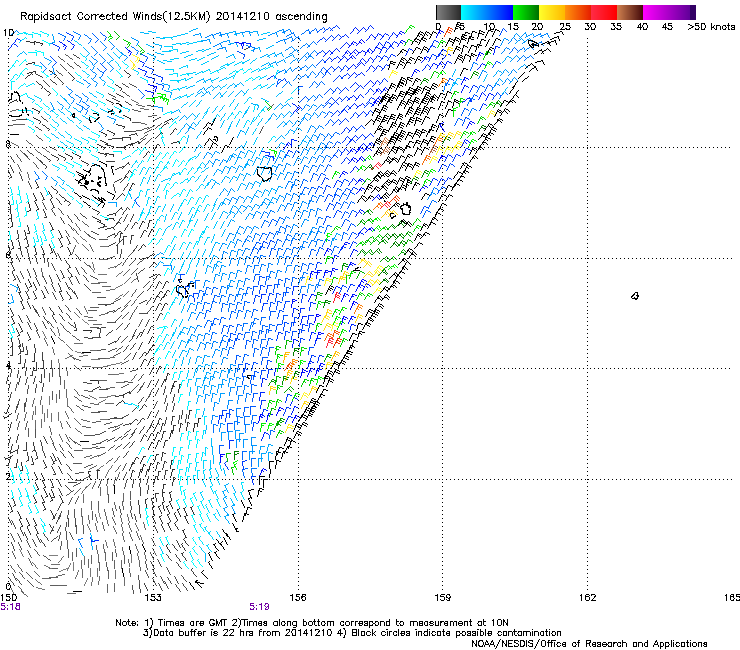Click the small isolated island outline east of 162

point(635,296)
